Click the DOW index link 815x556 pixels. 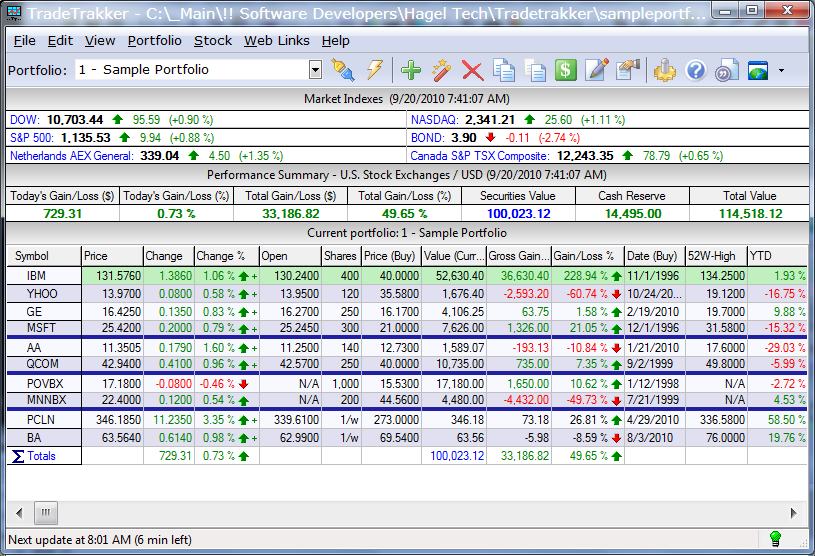(24, 119)
